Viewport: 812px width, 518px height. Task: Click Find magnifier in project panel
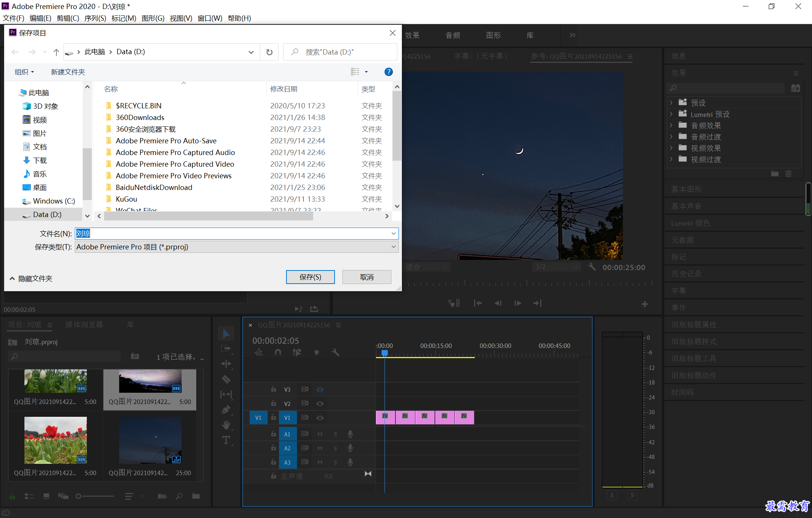pos(179,496)
